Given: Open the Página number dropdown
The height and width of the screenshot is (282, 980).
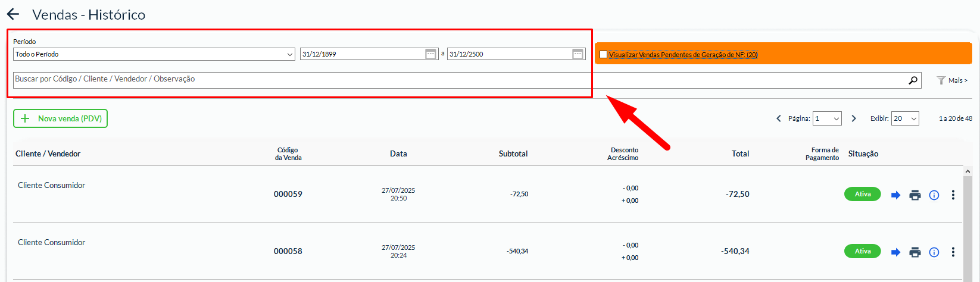Looking at the screenshot, I should tap(827, 118).
